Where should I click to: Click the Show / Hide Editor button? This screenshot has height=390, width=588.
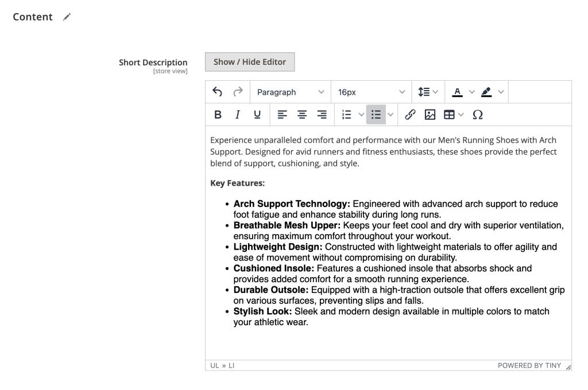click(x=249, y=61)
